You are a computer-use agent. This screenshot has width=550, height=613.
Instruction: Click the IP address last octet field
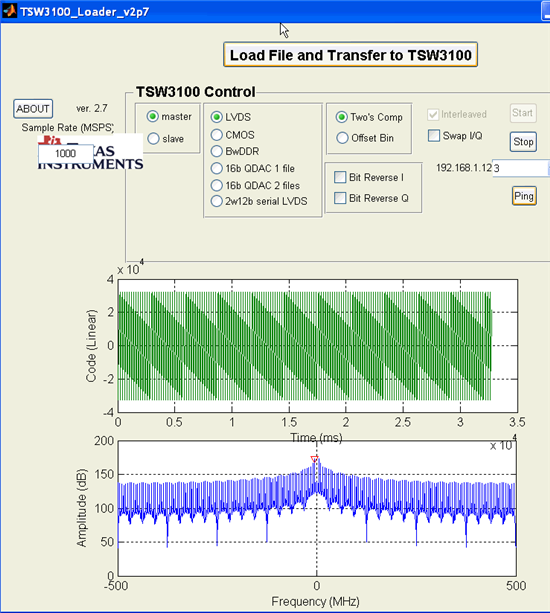[x=521, y=168]
